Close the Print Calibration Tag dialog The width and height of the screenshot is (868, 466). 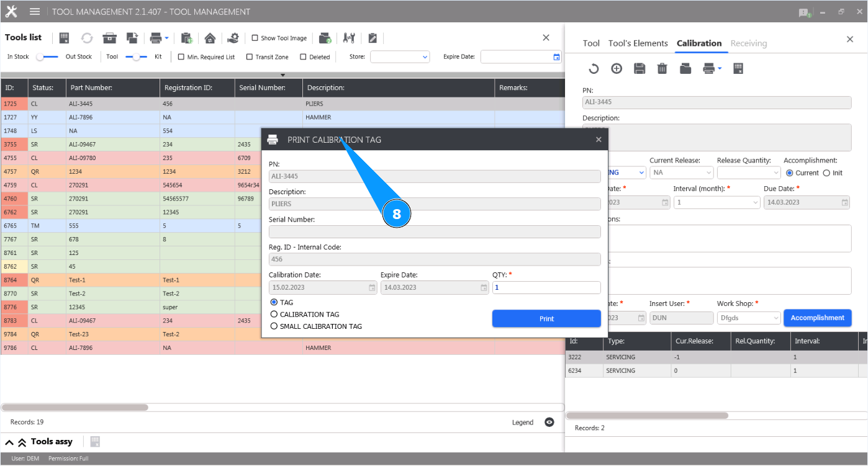(599, 140)
